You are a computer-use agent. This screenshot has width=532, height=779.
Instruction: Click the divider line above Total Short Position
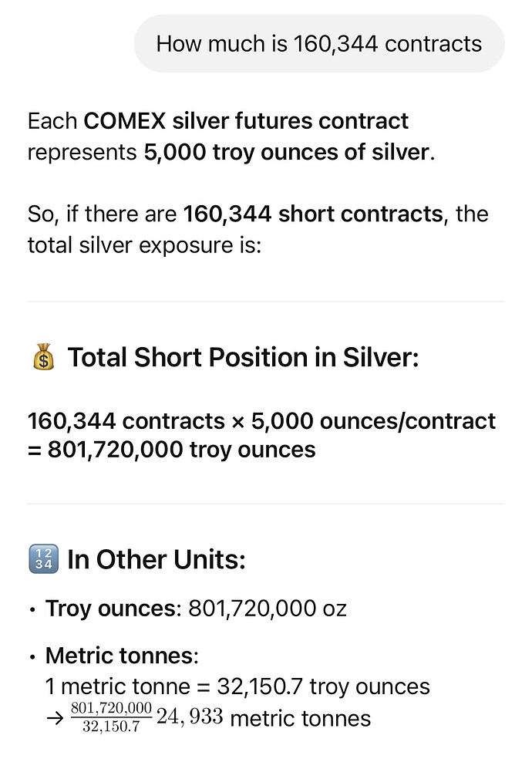click(266, 302)
